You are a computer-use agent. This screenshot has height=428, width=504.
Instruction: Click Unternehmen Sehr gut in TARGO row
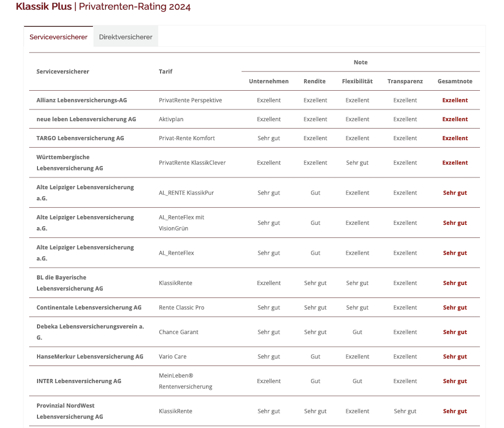point(269,138)
